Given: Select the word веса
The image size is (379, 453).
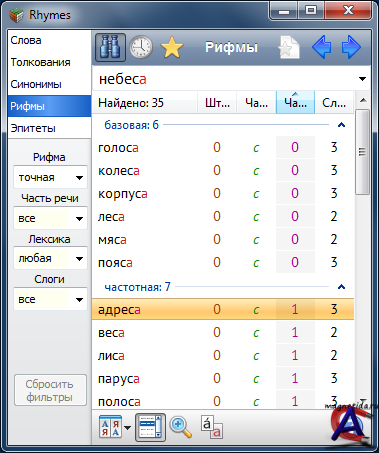Looking at the screenshot, I should (x=223, y=332).
